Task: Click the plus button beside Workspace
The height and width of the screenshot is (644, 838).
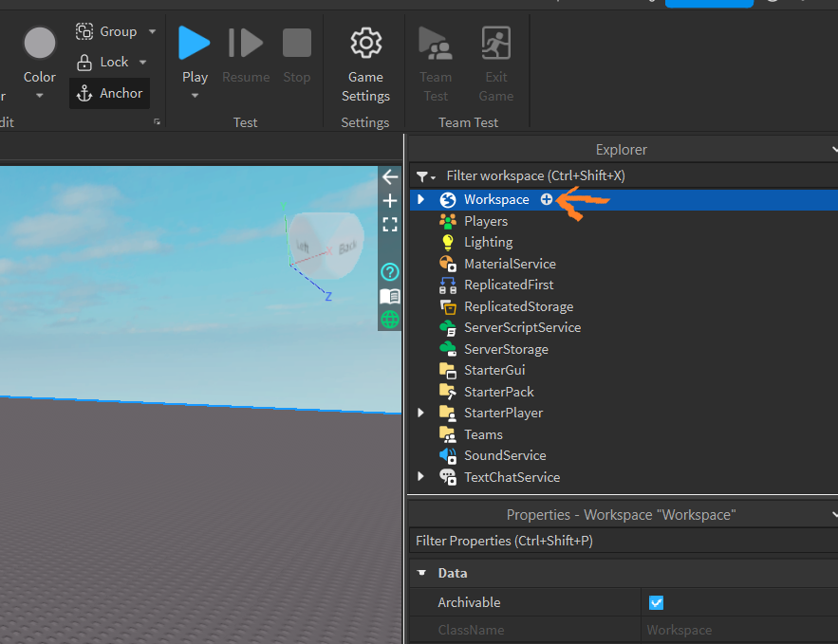Action: click(x=547, y=199)
